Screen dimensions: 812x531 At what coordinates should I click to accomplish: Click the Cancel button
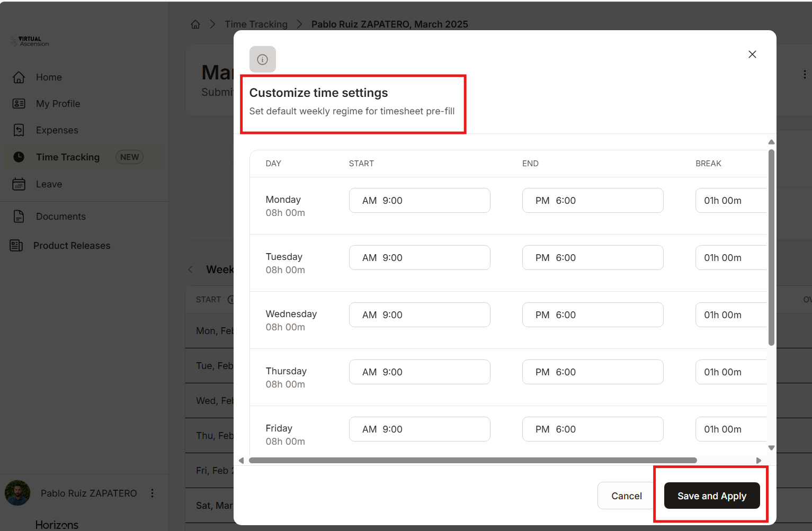[x=627, y=496]
